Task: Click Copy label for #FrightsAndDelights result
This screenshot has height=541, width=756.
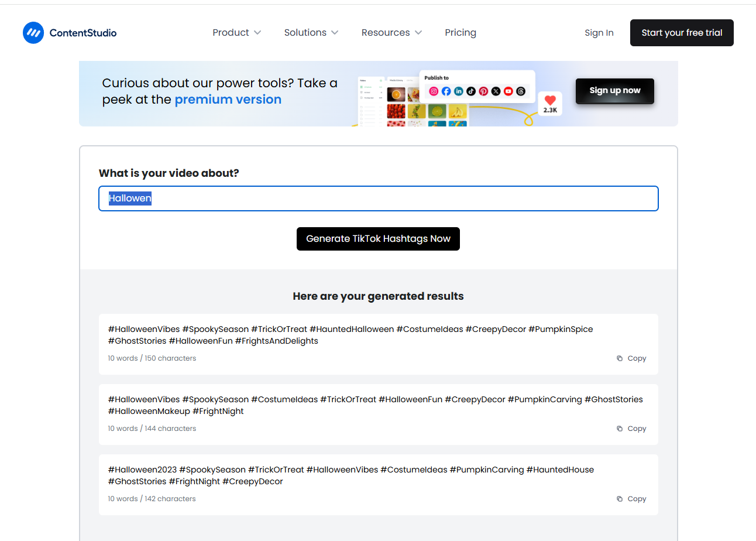Action: click(637, 358)
